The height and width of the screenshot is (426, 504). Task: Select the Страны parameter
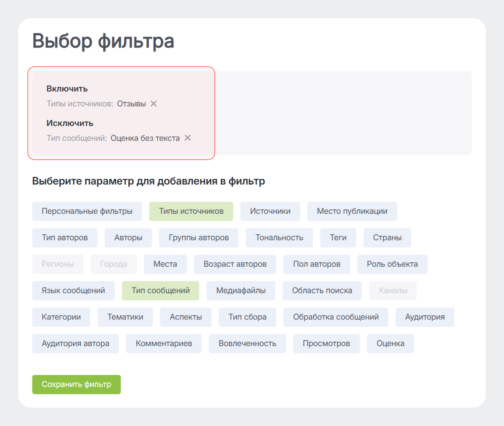pos(387,238)
